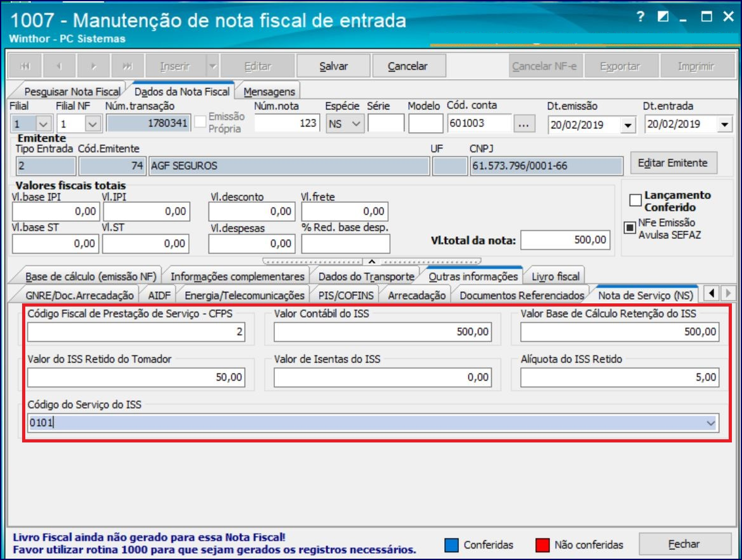Click the Vl.total da nota field

click(566, 240)
